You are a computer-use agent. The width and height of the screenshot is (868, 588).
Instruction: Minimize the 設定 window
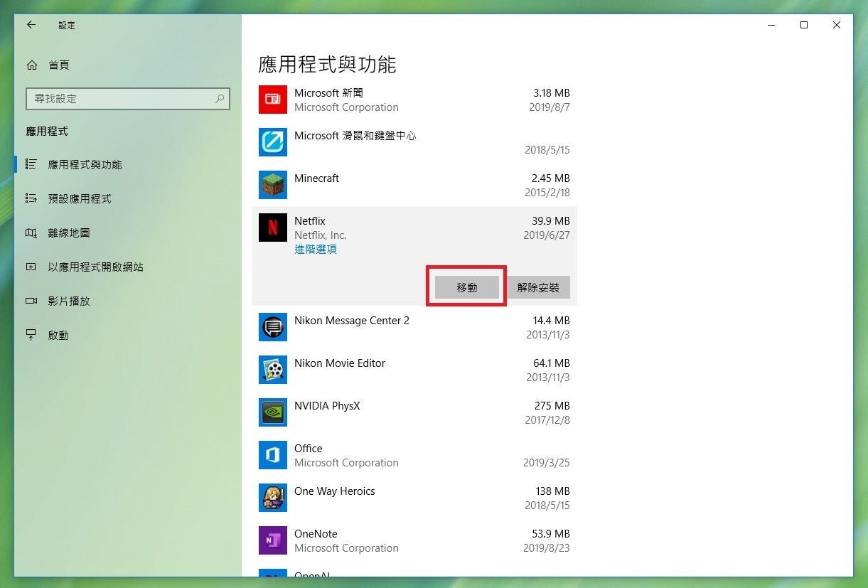pyautogui.click(x=771, y=25)
